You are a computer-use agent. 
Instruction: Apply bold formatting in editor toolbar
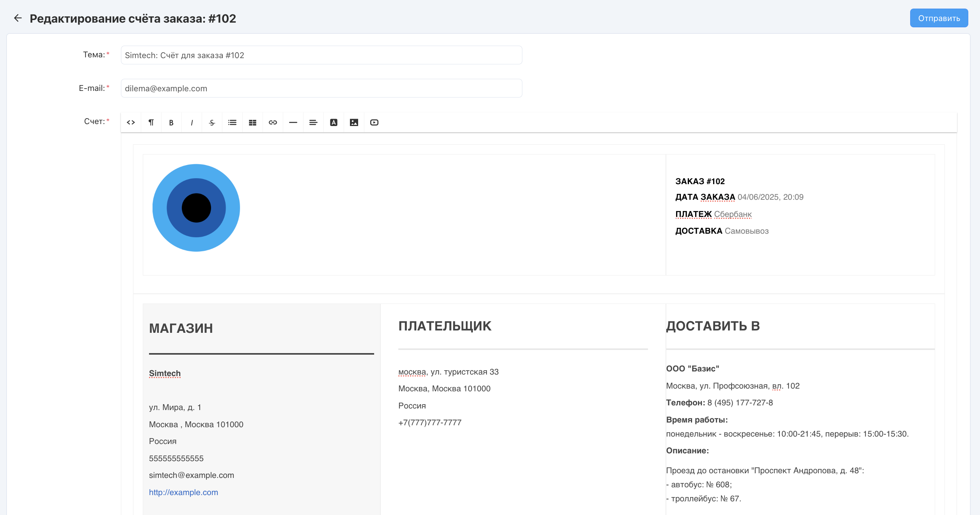[171, 123]
